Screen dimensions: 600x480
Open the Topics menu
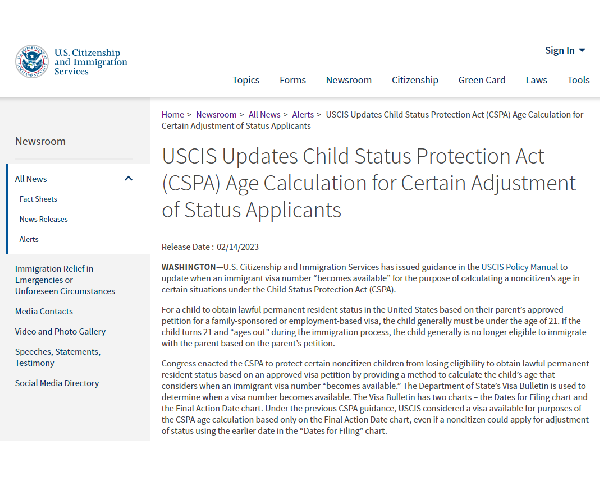pos(246,80)
